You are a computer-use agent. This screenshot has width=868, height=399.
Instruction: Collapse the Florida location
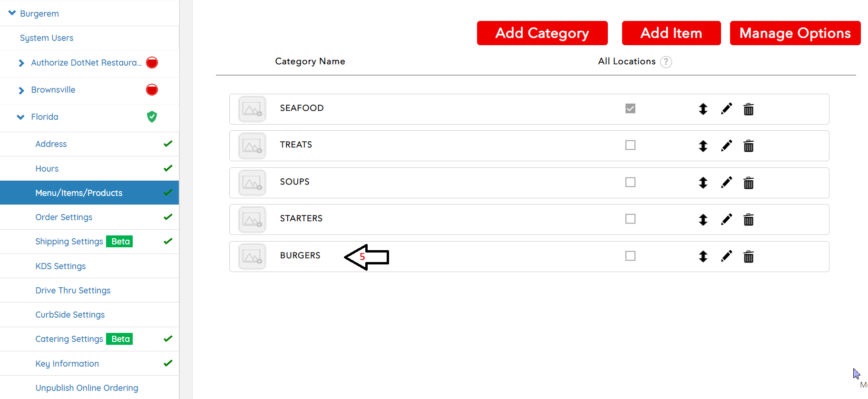pyautogui.click(x=20, y=117)
